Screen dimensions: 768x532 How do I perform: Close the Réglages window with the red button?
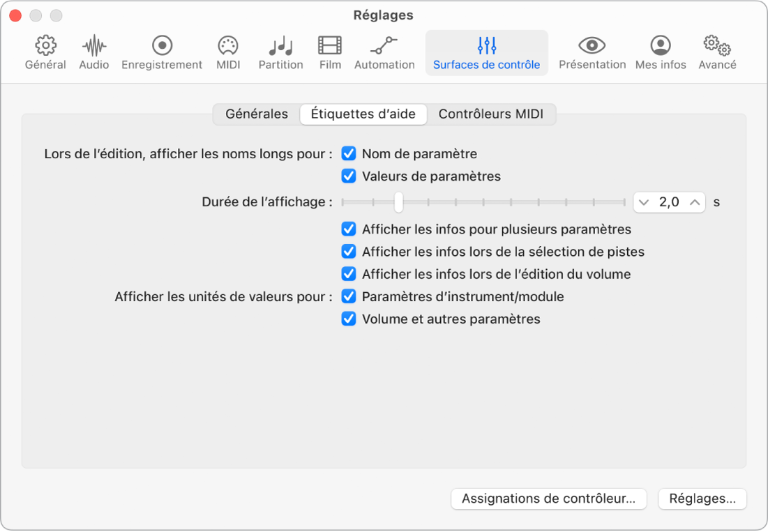click(15, 15)
